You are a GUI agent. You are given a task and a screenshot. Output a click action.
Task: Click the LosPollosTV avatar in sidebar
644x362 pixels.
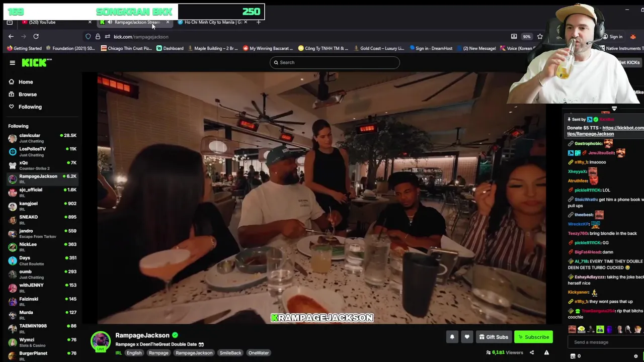[13, 152]
